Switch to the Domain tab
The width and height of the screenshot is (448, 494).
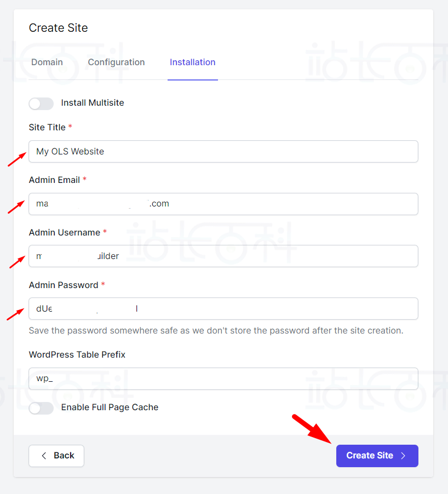pyautogui.click(x=47, y=62)
